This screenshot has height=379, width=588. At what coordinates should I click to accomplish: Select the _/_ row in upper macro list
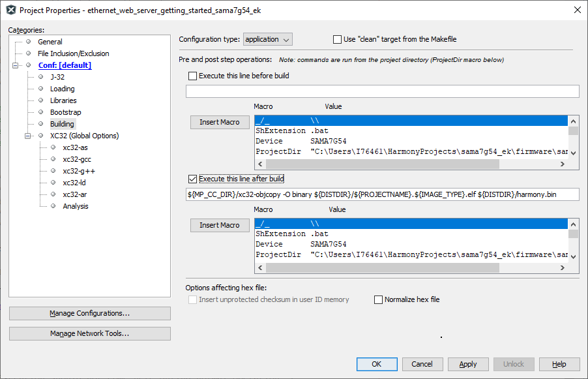(411, 121)
